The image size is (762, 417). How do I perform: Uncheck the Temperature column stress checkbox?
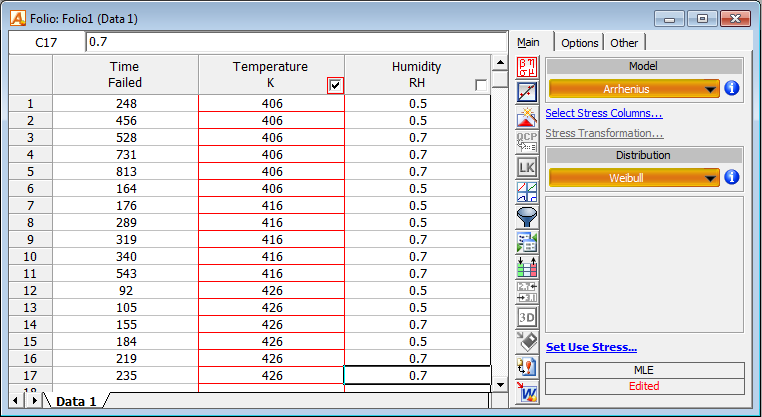(335, 86)
